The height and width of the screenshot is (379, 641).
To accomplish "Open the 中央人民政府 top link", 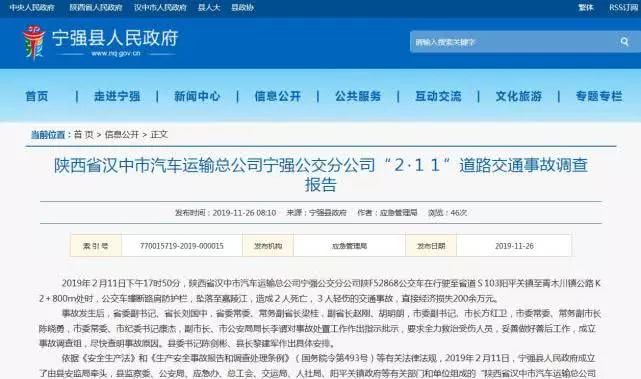I will (32, 7).
